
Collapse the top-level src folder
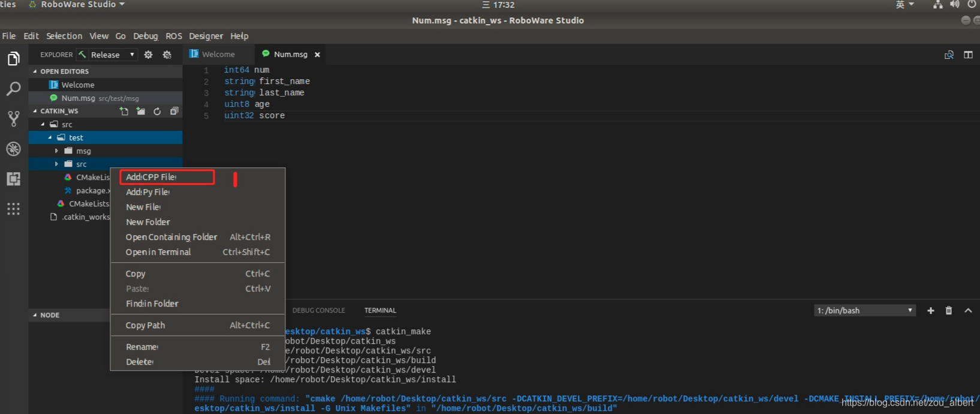(x=43, y=124)
